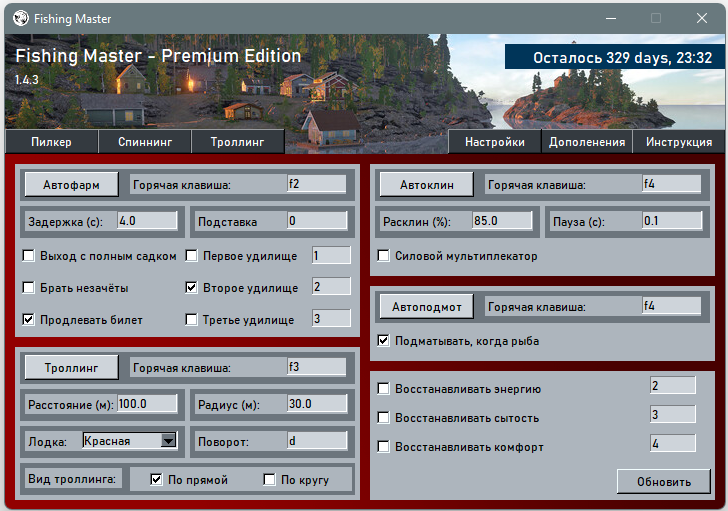Edit the energy restore slot field
This screenshot has width=728, height=511.
click(x=673, y=385)
